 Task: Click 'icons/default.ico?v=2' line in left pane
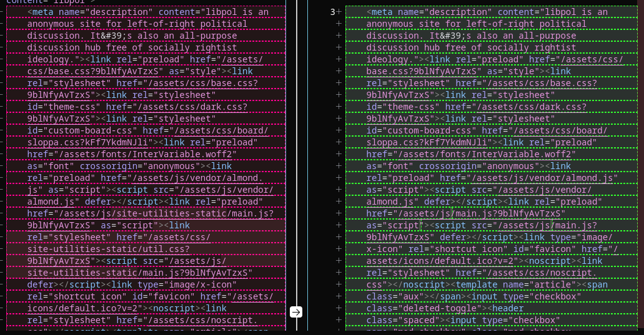pos(127,308)
